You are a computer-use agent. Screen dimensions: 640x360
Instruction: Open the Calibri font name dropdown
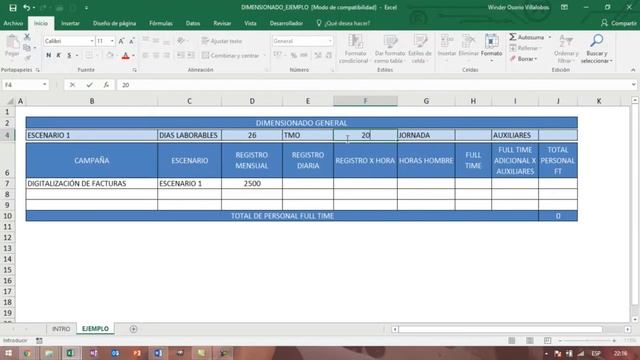coord(92,41)
